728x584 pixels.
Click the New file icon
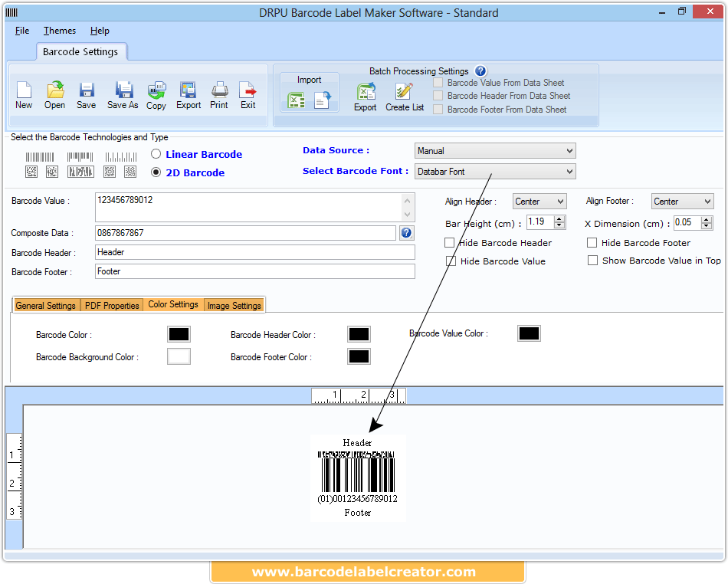click(x=24, y=90)
